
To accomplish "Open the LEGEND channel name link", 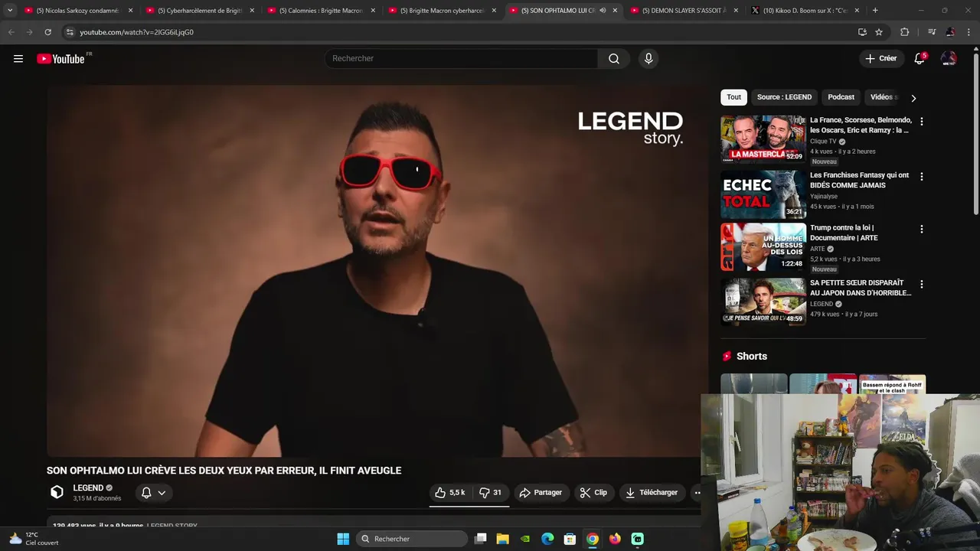I will point(88,488).
